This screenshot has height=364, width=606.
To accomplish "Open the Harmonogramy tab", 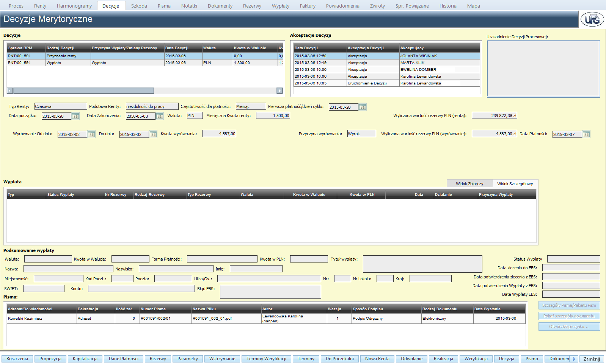I will (x=74, y=6).
